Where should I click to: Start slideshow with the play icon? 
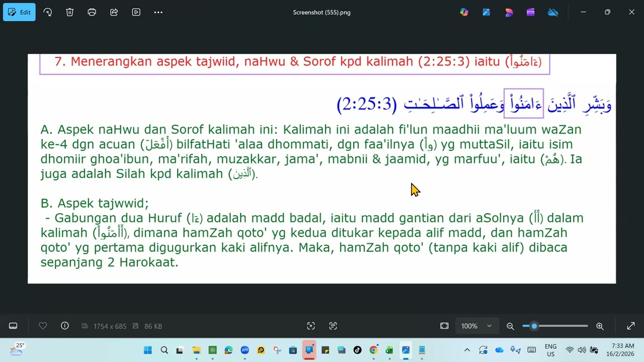tap(136, 12)
